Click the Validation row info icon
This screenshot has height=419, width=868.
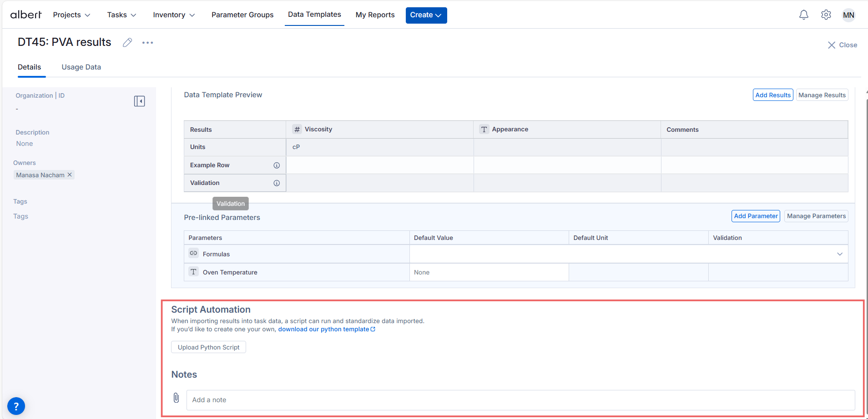(x=276, y=183)
